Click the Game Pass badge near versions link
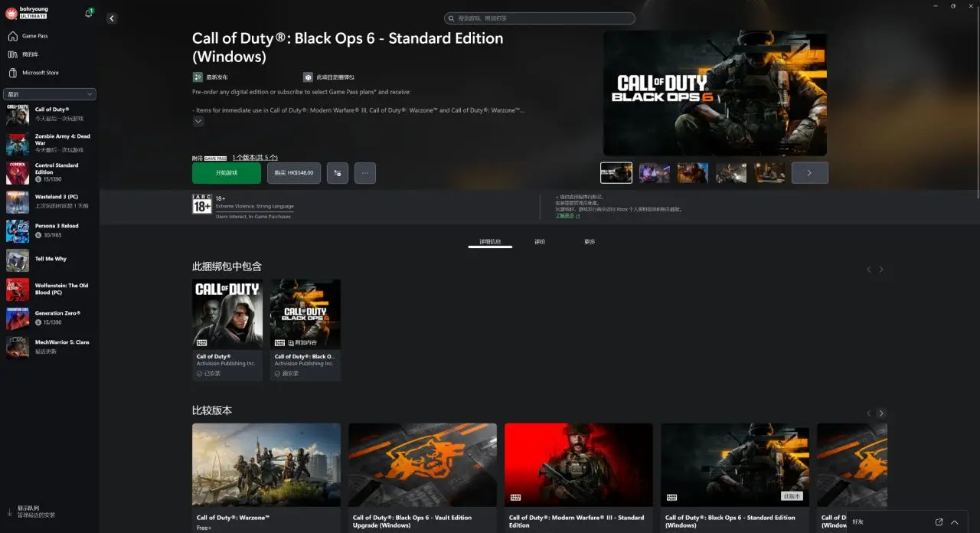The image size is (980, 533). [216, 158]
